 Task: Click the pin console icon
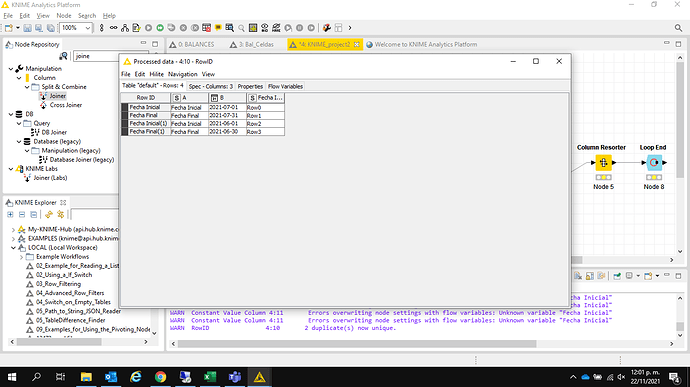tap(617, 276)
